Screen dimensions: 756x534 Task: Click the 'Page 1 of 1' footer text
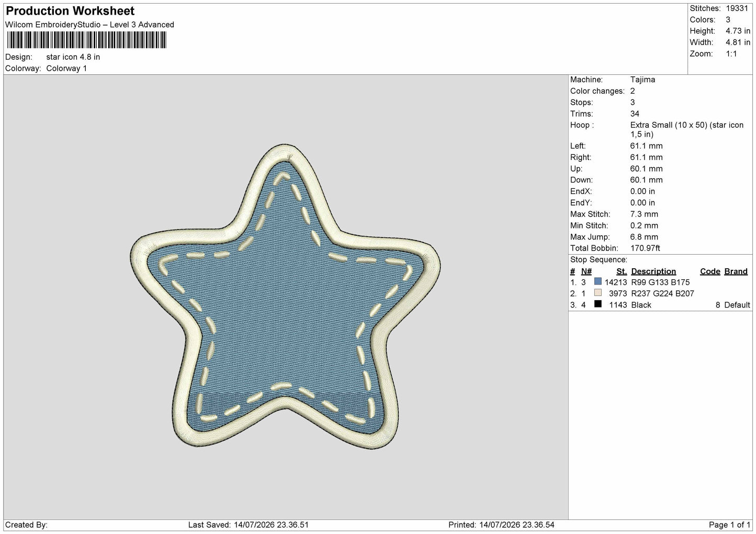(729, 525)
